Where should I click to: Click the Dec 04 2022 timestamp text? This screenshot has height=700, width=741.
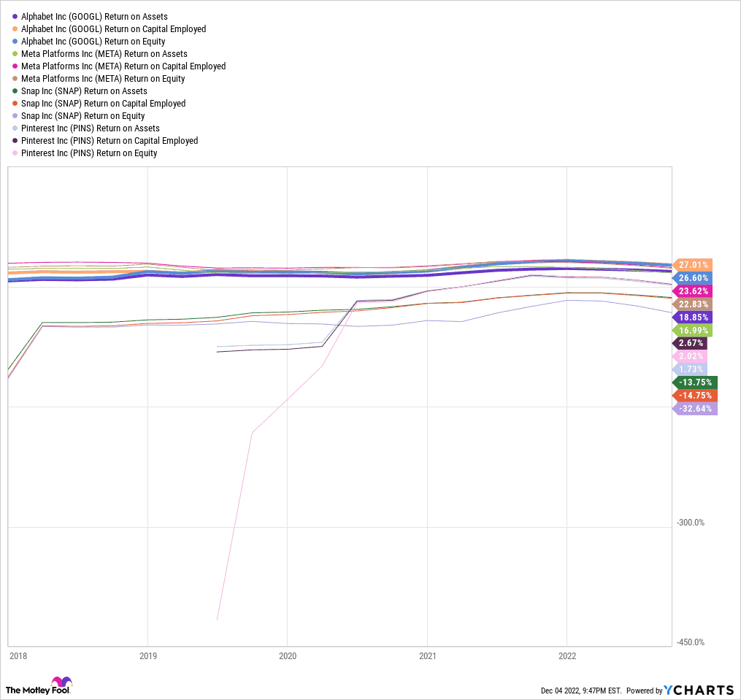pyautogui.click(x=581, y=691)
